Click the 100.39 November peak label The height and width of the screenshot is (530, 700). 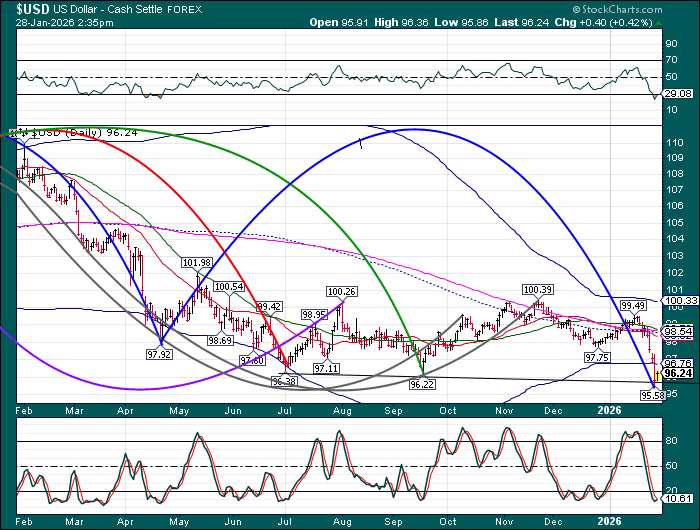point(537,289)
